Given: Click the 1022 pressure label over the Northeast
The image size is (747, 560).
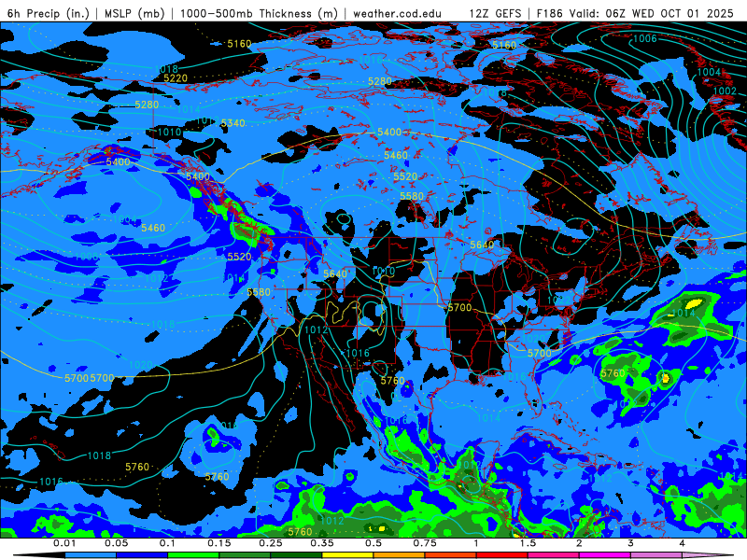Looking at the screenshot, I should point(558,300).
